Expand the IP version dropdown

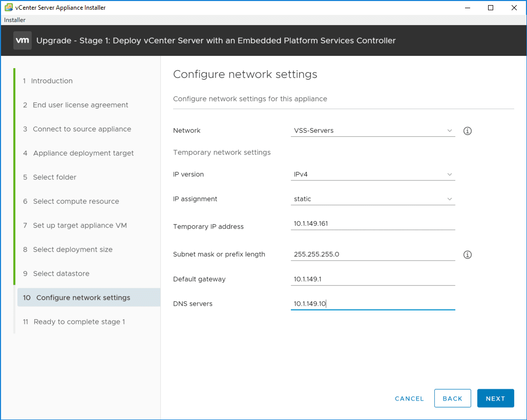[372, 175]
